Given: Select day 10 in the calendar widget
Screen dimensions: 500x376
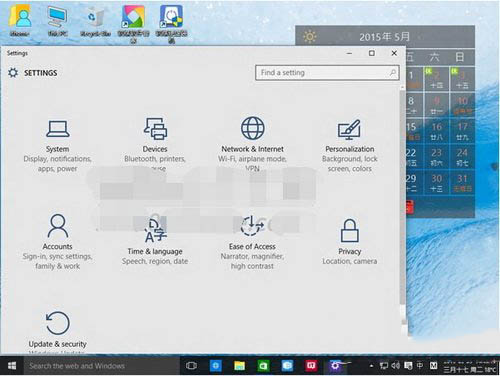Looking at the screenshot, I should [x=462, y=105].
